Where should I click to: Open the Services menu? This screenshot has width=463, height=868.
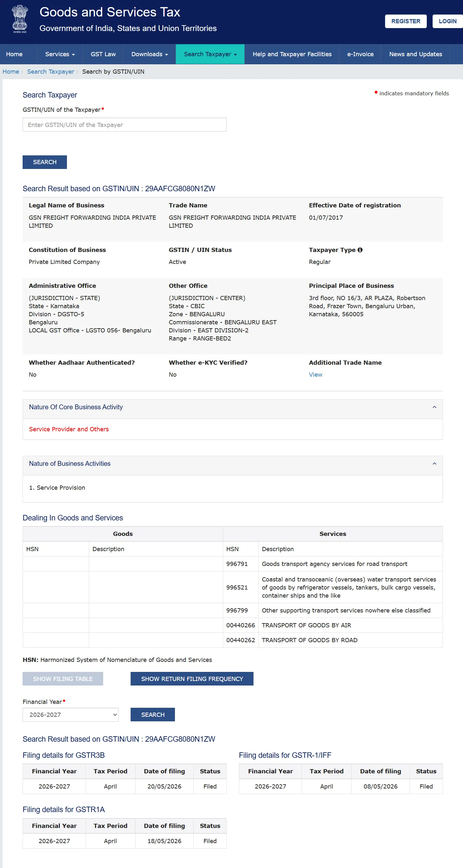pos(60,54)
